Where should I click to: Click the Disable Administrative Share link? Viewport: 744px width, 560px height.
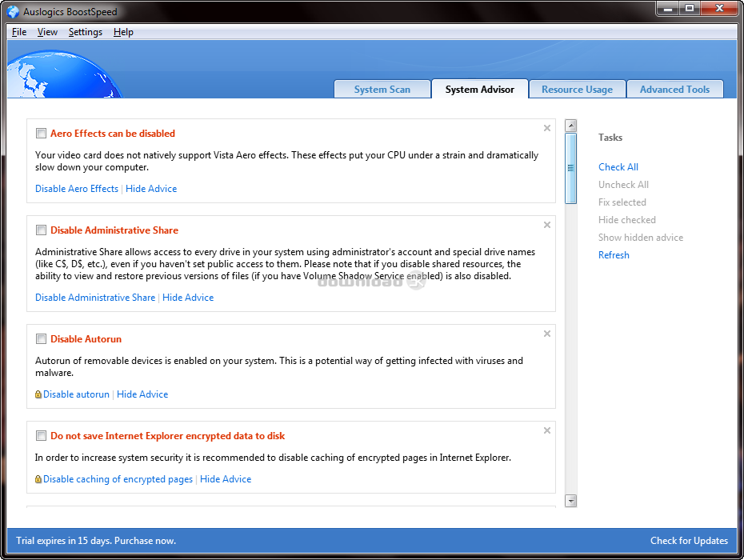[95, 298]
